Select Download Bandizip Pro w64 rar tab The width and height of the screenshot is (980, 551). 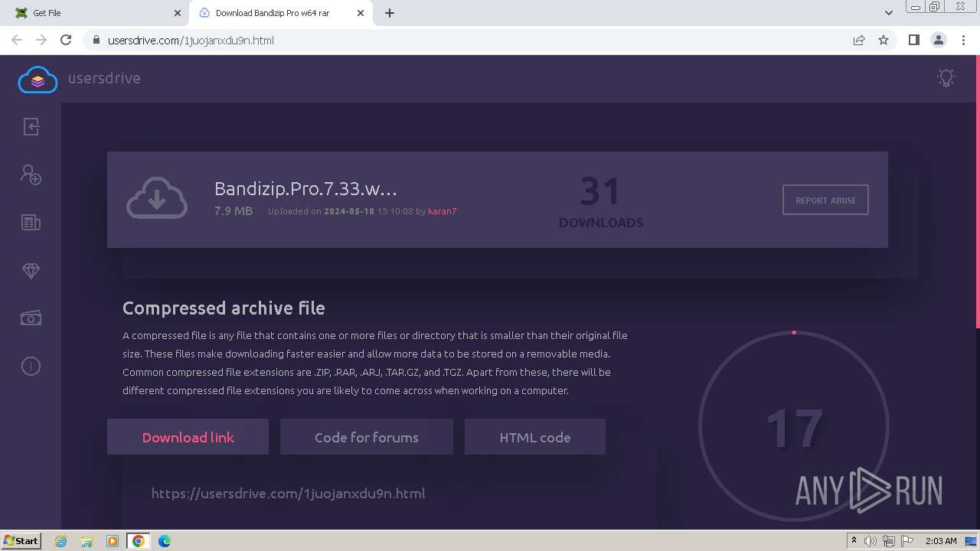click(x=281, y=13)
